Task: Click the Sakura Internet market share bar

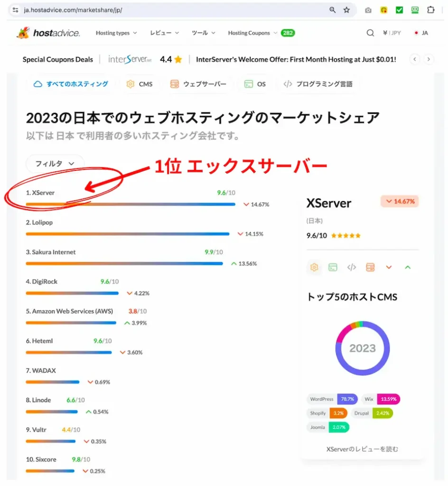Action: 124,263
